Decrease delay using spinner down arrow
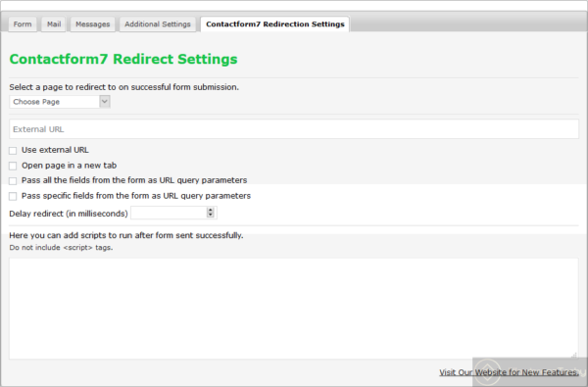This screenshot has width=588, height=387. (211, 216)
